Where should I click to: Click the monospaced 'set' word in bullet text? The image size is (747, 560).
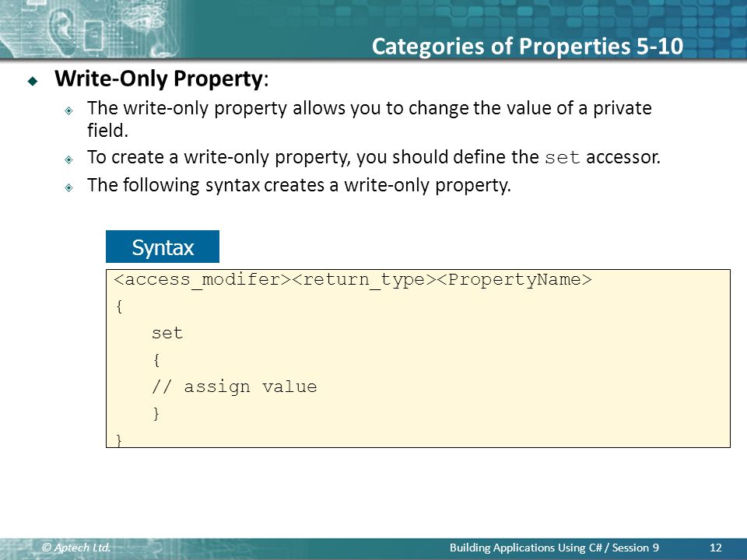coord(562,158)
